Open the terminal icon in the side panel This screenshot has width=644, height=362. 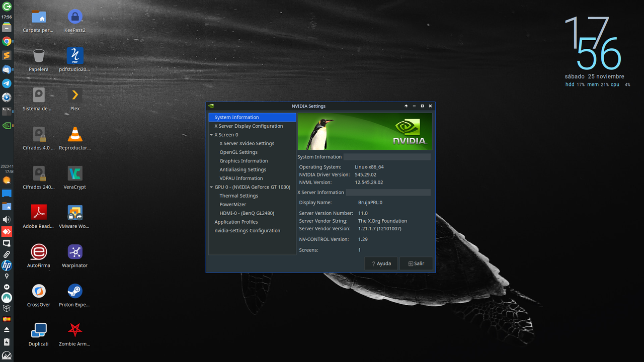click(7, 111)
